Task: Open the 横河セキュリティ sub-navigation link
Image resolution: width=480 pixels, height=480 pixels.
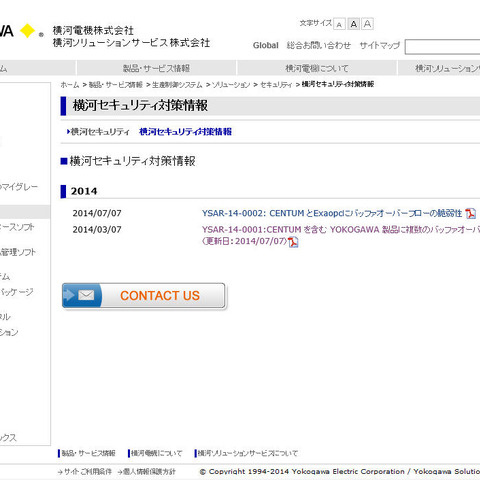Action: [x=100, y=132]
